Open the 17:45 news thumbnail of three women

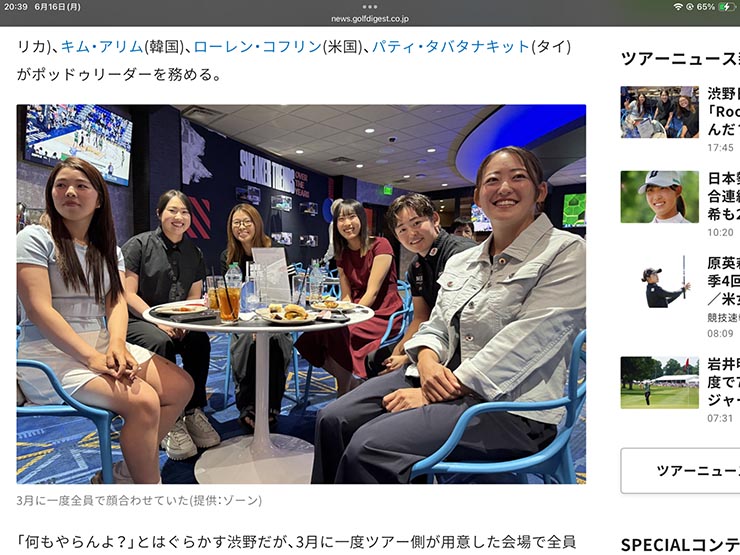tap(659, 112)
